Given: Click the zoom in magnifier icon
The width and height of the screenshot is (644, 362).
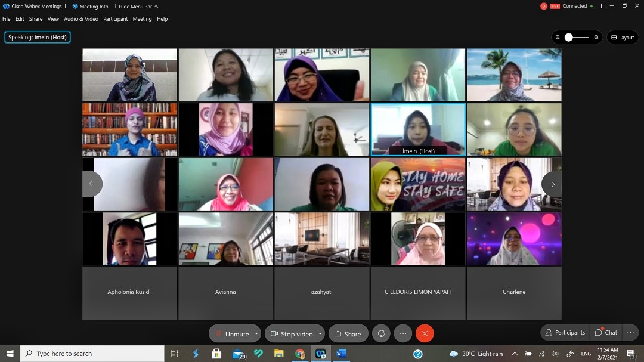Looking at the screenshot, I should point(596,38).
